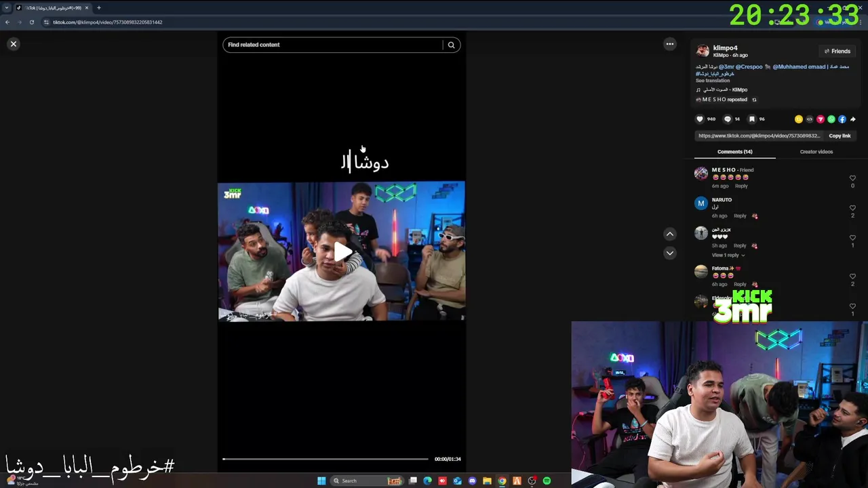The image size is (868, 488).
Task: Like the 5h ago white-hearts comment
Action: (x=852, y=238)
